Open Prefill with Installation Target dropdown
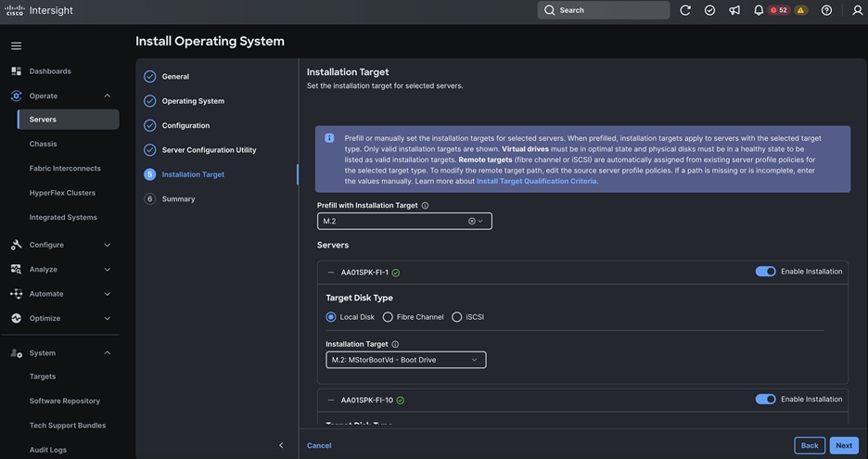 [x=404, y=221]
